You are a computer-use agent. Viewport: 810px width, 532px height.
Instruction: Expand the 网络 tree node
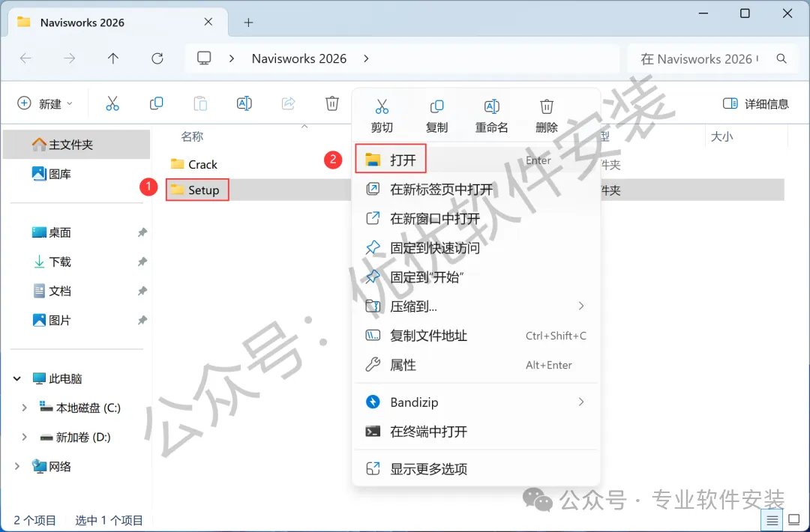click(17, 467)
